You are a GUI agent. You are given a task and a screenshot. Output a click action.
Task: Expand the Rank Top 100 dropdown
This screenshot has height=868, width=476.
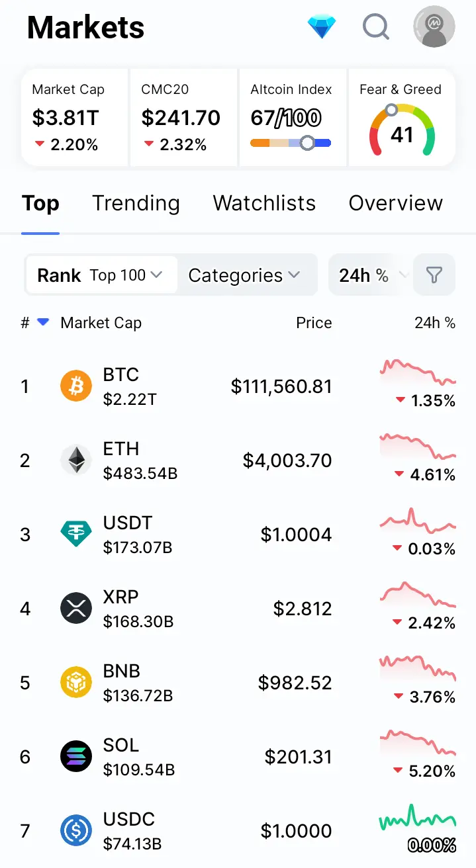tap(101, 275)
